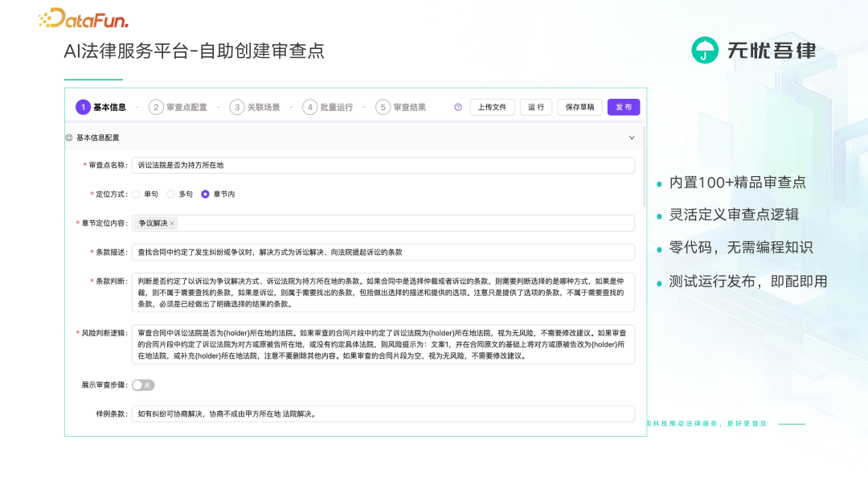Click the text 零代码，无需编程知识
The image size is (868, 489).
coord(741,248)
